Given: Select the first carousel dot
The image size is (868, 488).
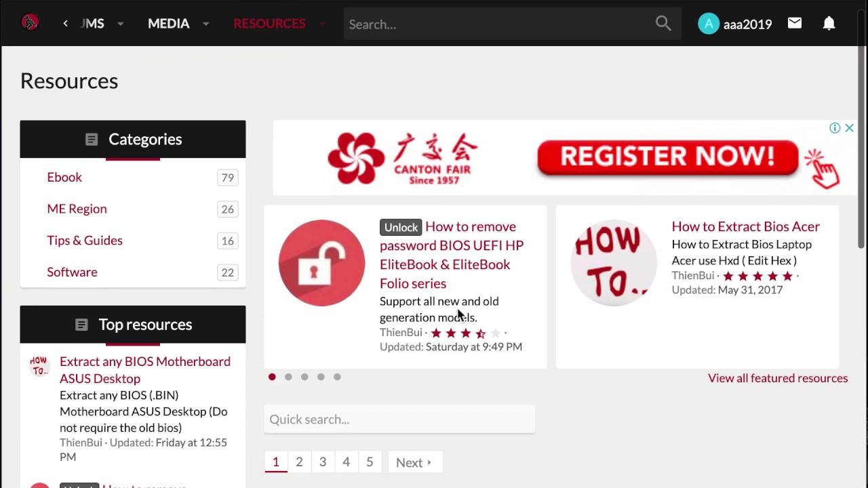Looking at the screenshot, I should pyautogui.click(x=272, y=377).
